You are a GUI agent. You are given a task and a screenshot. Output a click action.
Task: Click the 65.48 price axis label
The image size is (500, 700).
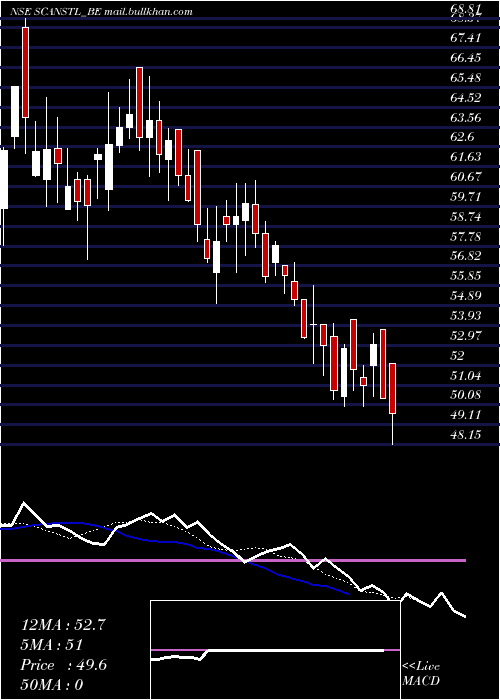coord(466,78)
